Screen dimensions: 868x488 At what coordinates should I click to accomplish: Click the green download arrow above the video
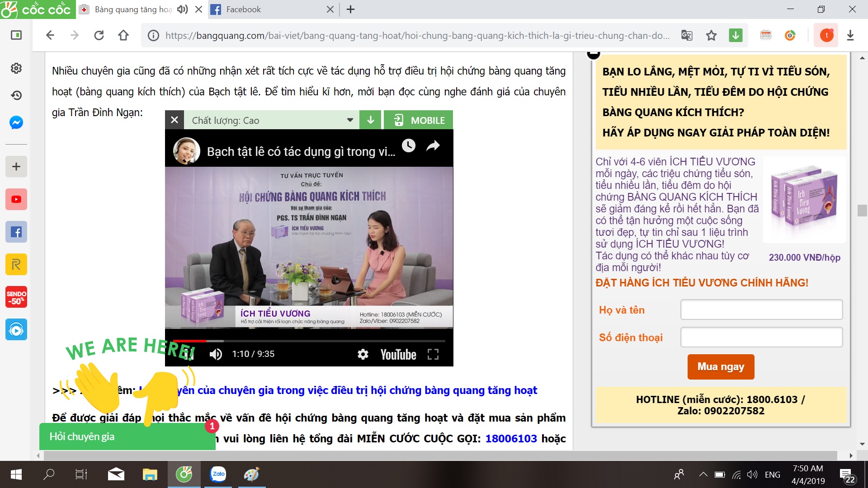[x=370, y=120]
